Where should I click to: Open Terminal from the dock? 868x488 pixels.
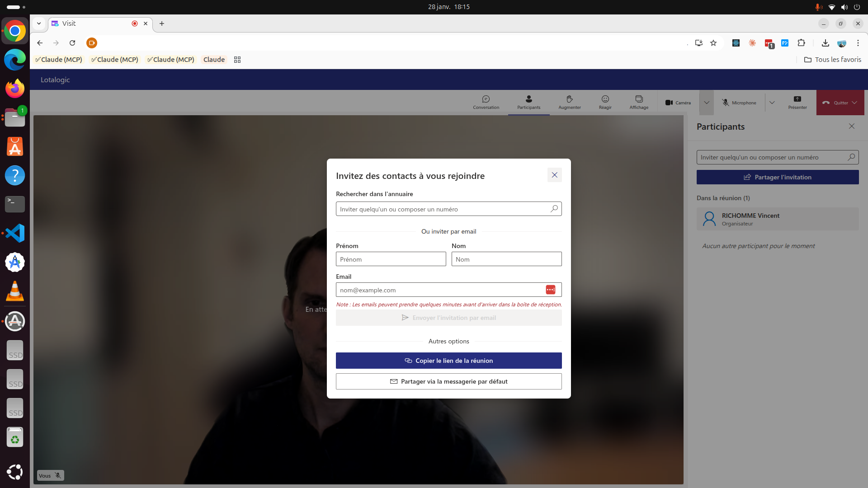(x=15, y=204)
